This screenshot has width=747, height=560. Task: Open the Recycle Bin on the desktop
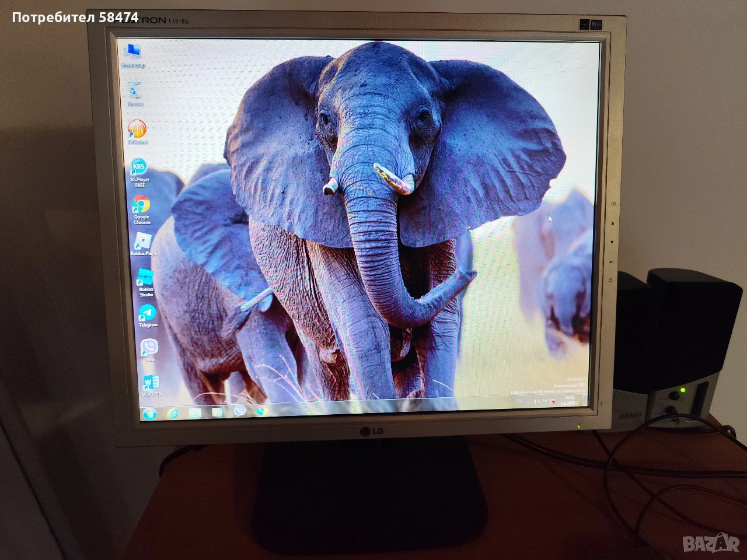point(135,93)
